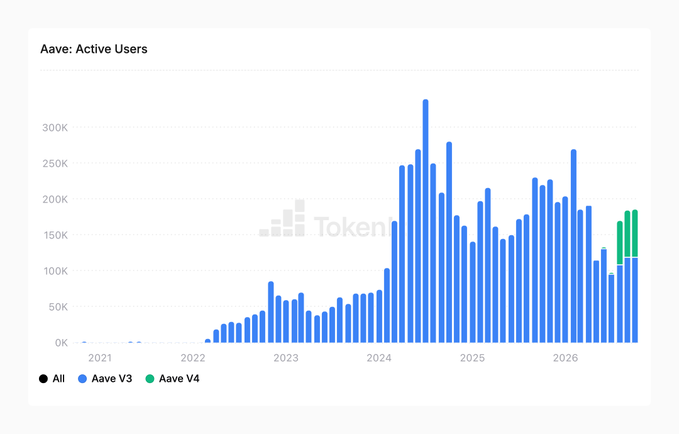
Task: Click the 2025 x-axis label
Action: (472, 358)
